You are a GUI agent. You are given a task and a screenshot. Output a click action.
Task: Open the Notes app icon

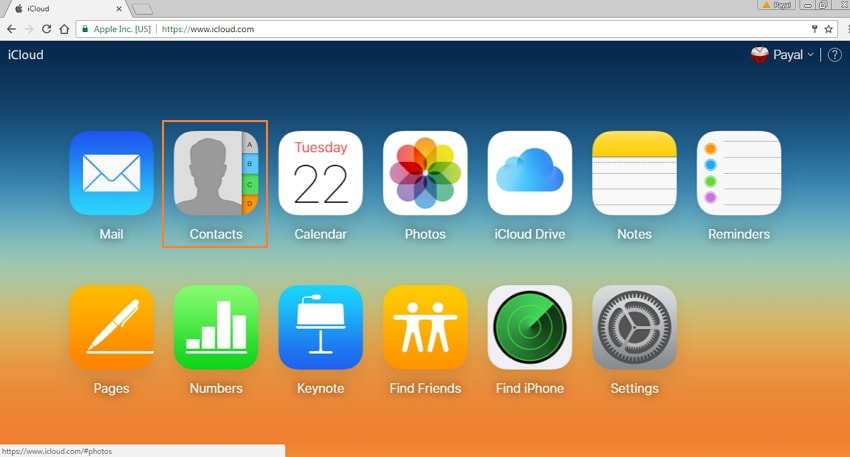[634, 173]
